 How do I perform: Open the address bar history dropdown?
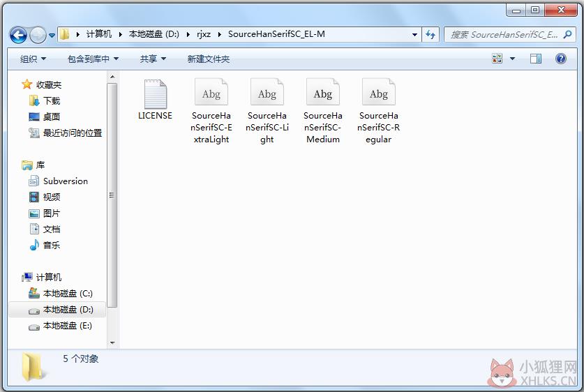[414, 35]
